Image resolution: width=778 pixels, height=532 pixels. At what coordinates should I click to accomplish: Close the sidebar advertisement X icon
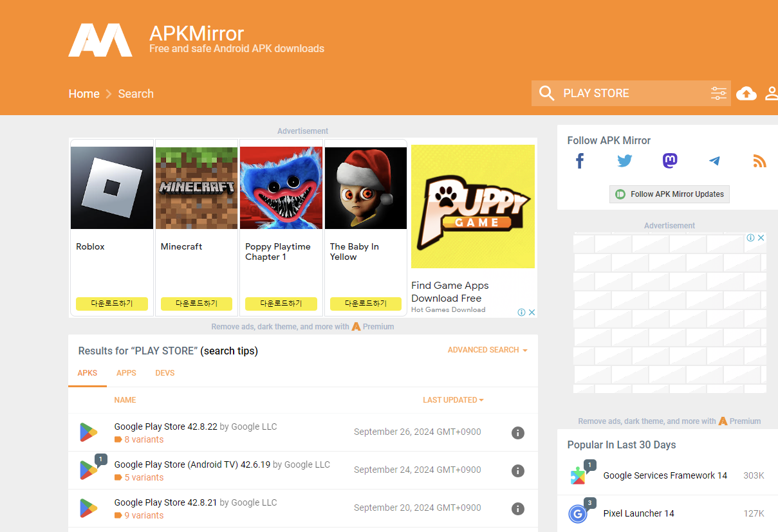coord(761,238)
